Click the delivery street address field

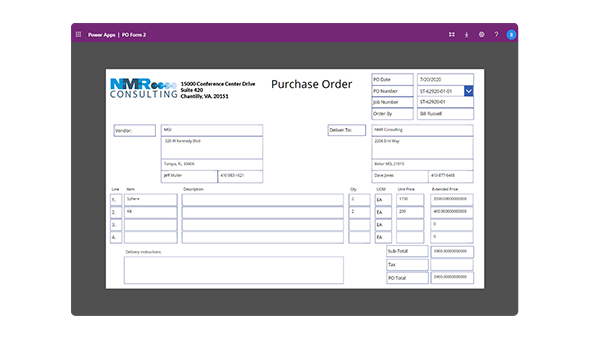click(x=422, y=147)
